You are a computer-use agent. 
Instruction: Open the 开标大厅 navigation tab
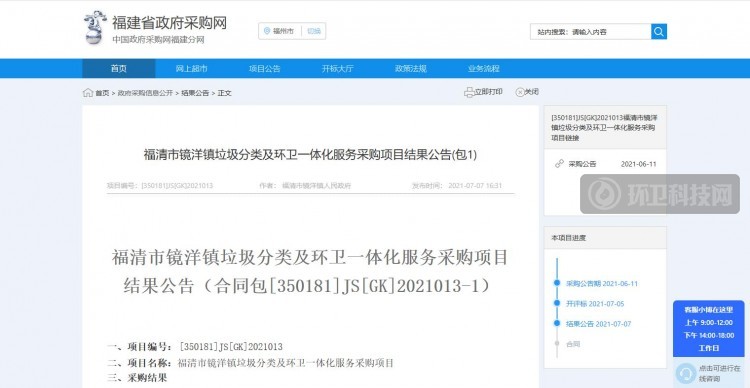337,68
